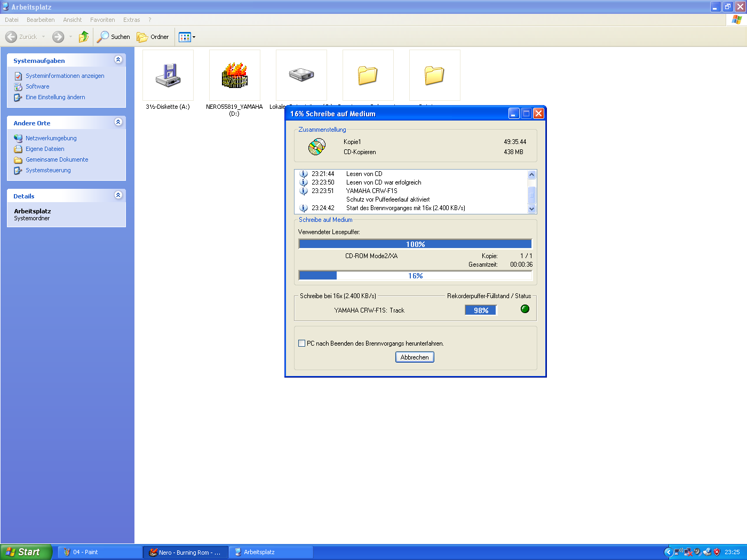Open the Extras menu
Screen dimensions: 747x560
click(x=131, y=20)
